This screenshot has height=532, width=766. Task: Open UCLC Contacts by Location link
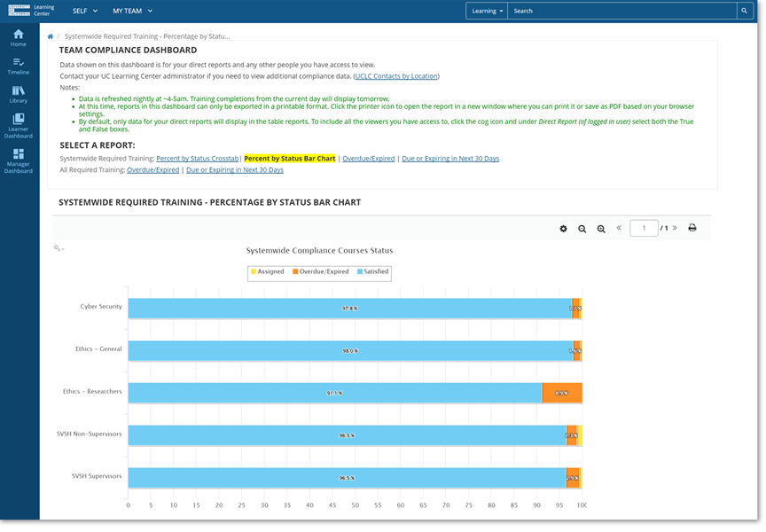[x=396, y=76]
